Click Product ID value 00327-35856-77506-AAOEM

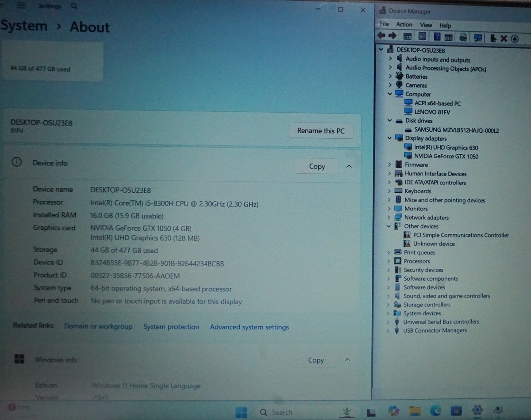135,276
